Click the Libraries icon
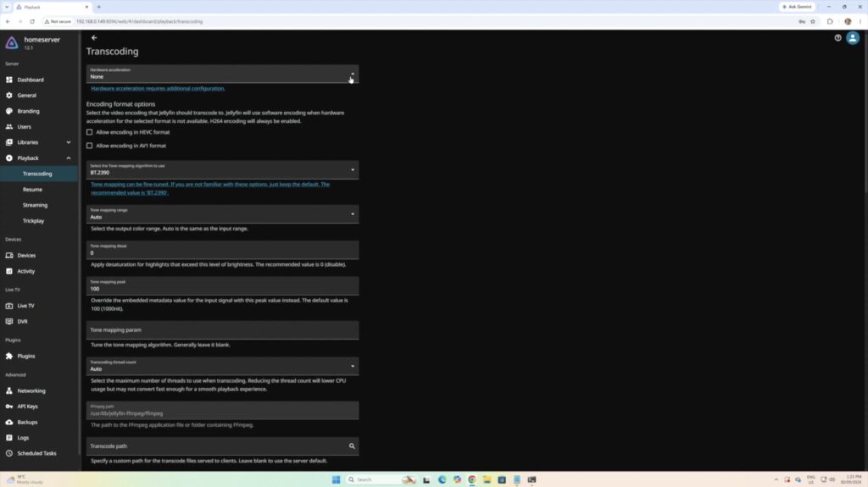This screenshot has height=487, width=868. pos(8,142)
